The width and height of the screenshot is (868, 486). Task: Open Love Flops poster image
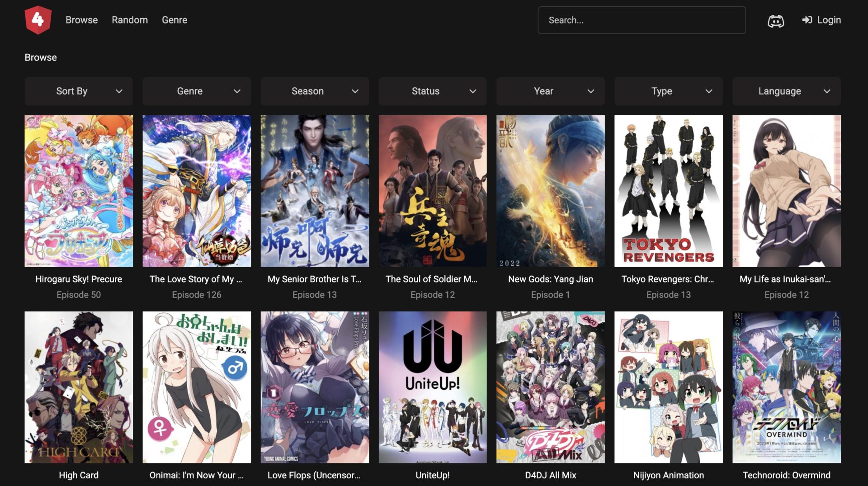pos(315,387)
